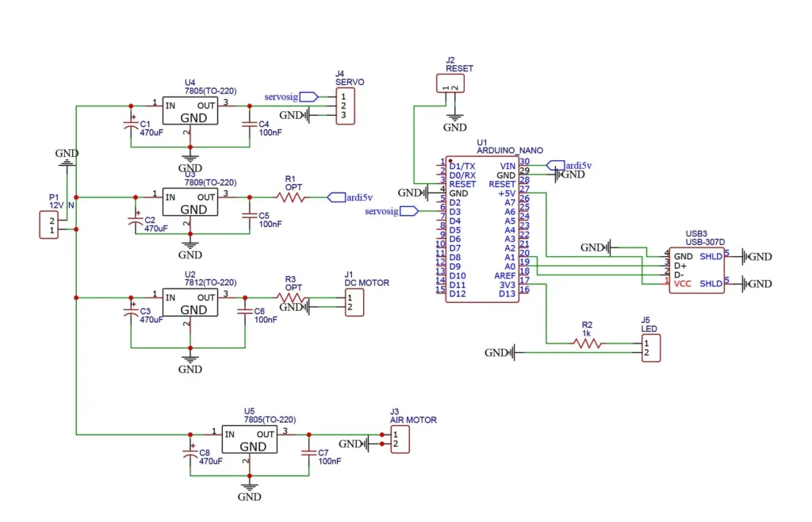
Task: Click the J4 SERVO connector box
Action: (346, 106)
